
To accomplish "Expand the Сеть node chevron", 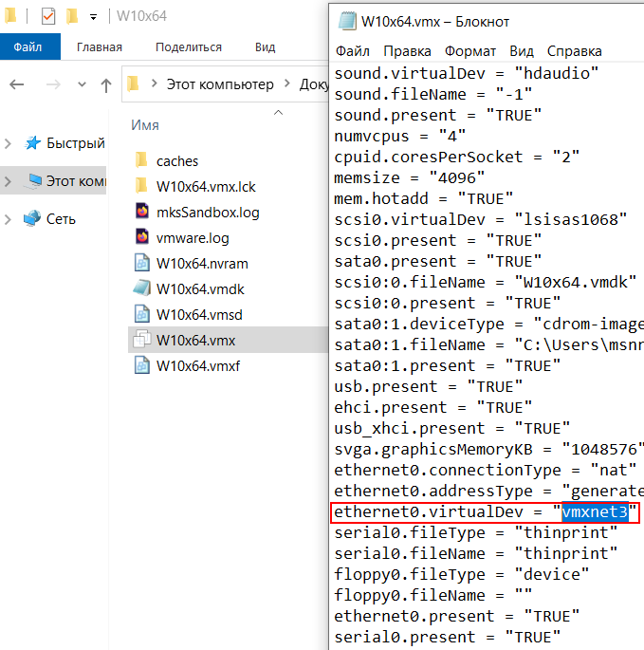I will 9,219.
